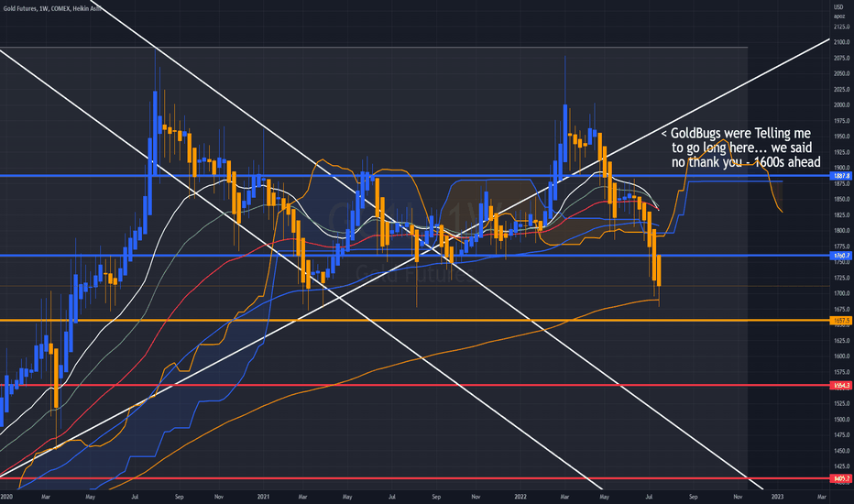Click the 2025.0 price axis label
The image size is (854, 504).
coord(841,90)
